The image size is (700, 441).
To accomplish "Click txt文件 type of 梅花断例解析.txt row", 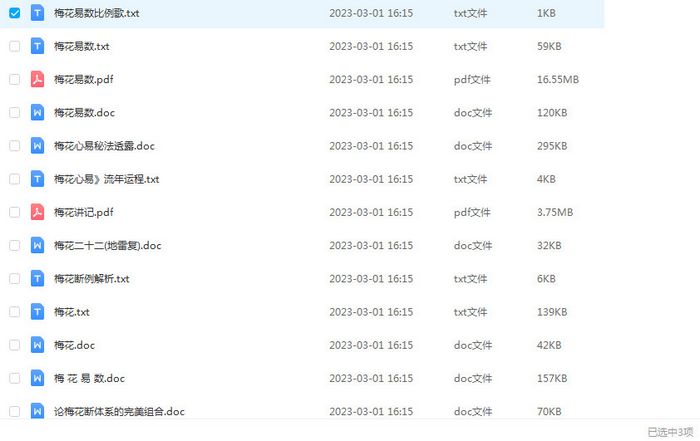I will 470,279.
